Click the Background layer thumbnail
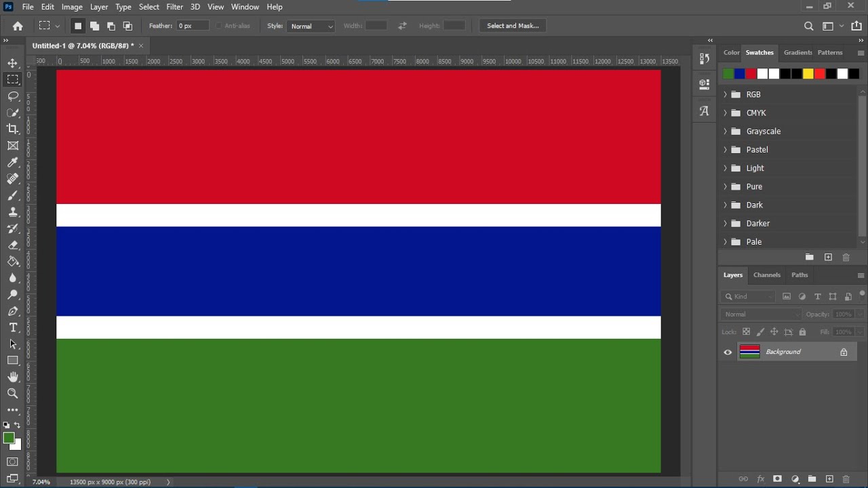Viewport: 868px width, 488px height. (749, 352)
